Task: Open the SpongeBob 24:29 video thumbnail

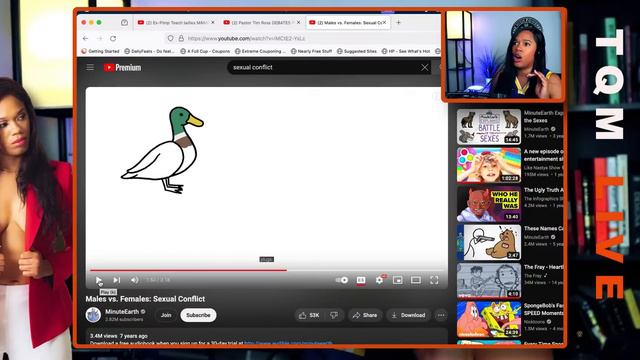Action: pos(489,319)
